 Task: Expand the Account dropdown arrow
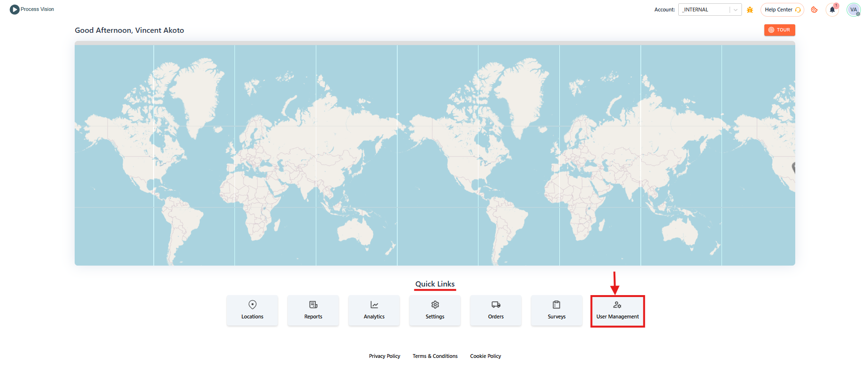pos(736,10)
